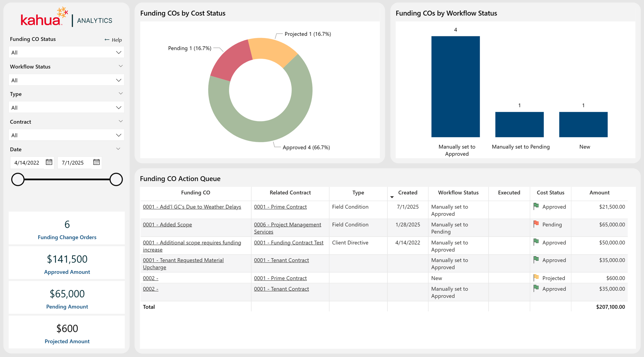Image resolution: width=644 pixels, height=357 pixels.
Task: Open the start date calendar picker
Action: tap(49, 162)
